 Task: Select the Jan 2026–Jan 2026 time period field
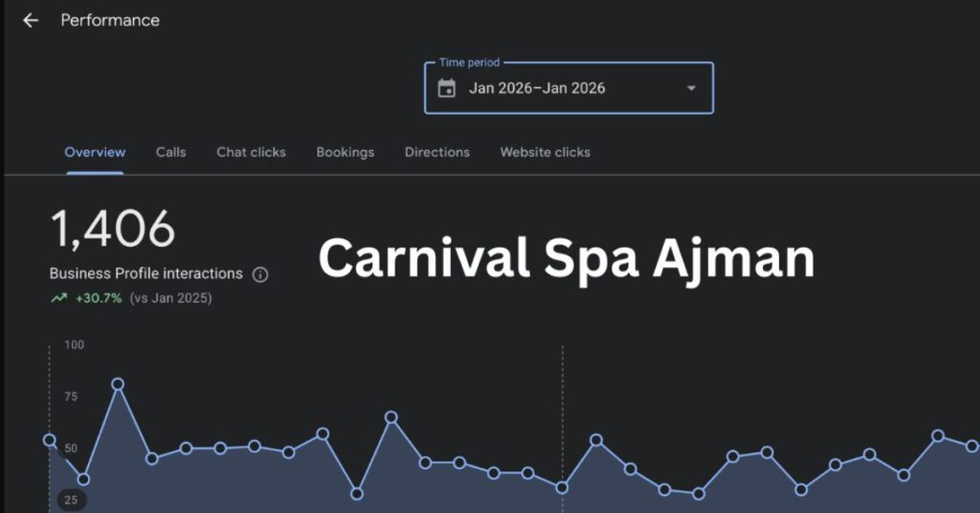coord(568,88)
